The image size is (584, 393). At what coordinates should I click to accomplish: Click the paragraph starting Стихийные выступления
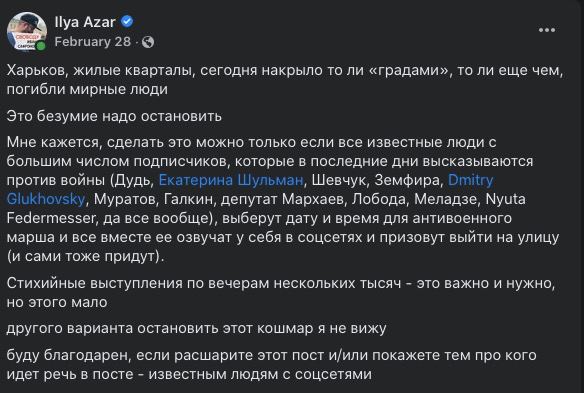click(x=281, y=293)
